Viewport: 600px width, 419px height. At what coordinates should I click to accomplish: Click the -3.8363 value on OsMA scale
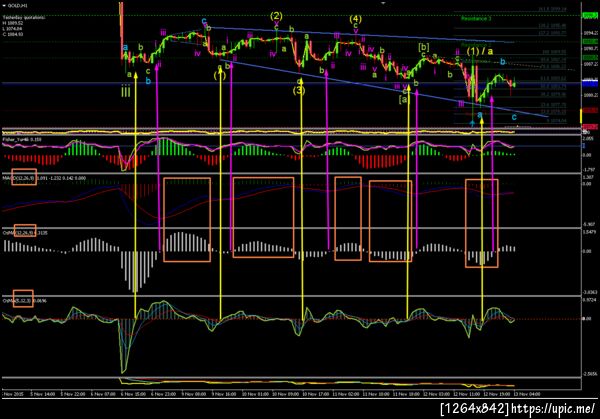[590, 292]
